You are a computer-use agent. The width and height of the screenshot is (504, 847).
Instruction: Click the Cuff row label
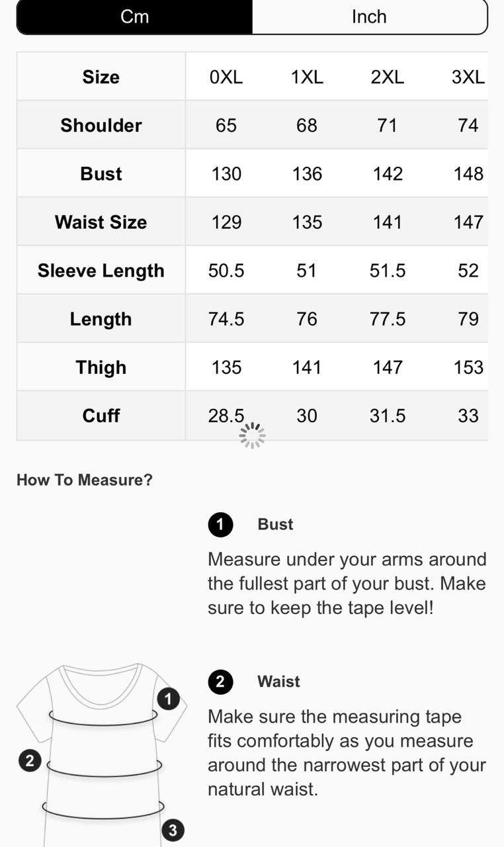(101, 416)
